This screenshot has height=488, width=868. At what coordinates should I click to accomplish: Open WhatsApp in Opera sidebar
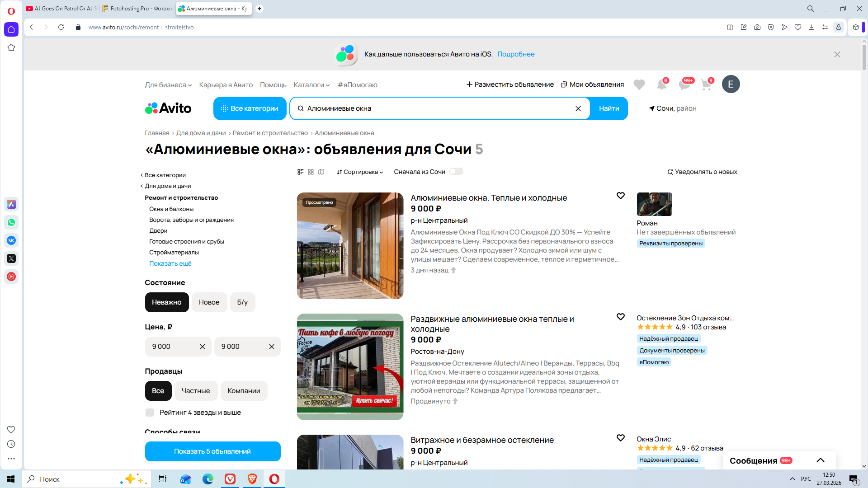pyautogui.click(x=11, y=222)
